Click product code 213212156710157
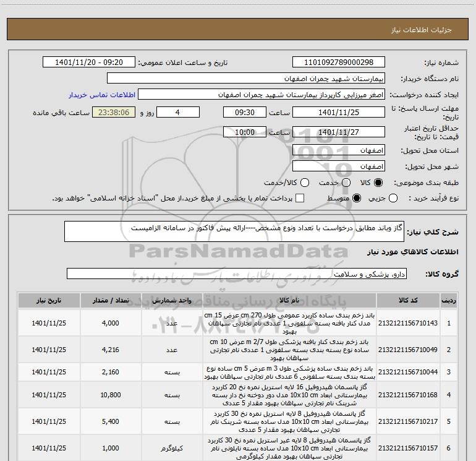Image resolution: width=476 pixels, height=461 pixels. click(408, 448)
